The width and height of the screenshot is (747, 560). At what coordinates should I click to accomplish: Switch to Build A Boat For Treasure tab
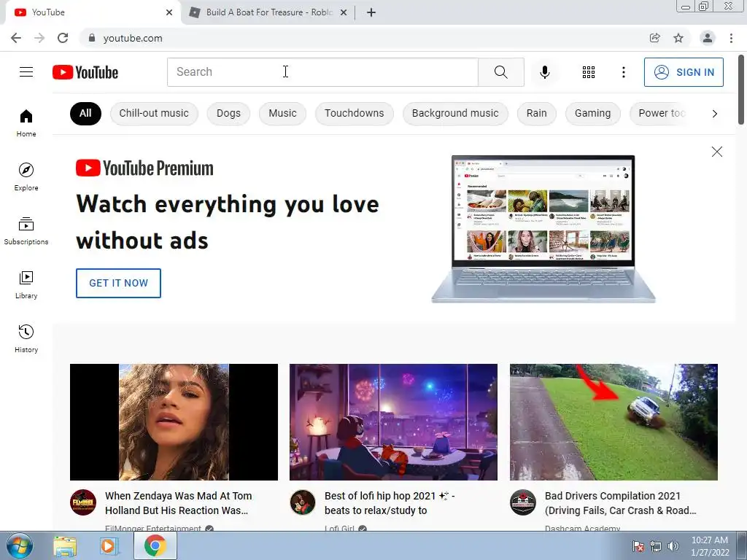pyautogui.click(x=268, y=12)
